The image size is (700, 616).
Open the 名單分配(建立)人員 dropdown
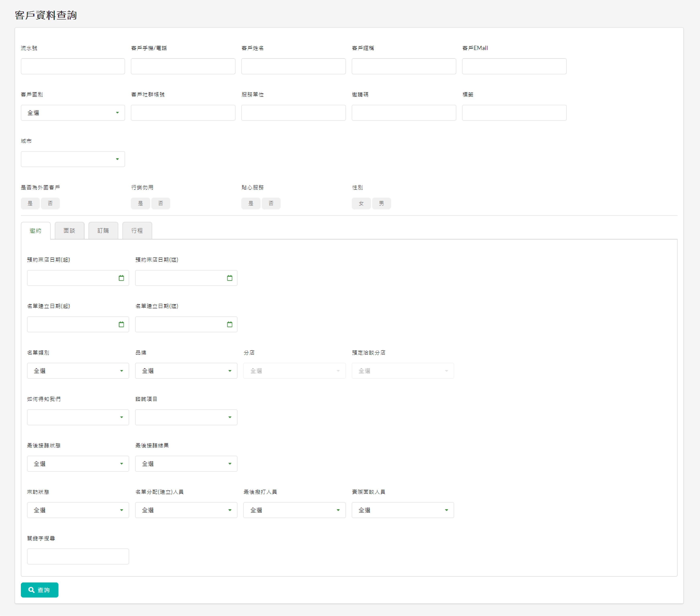[x=186, y=510]
